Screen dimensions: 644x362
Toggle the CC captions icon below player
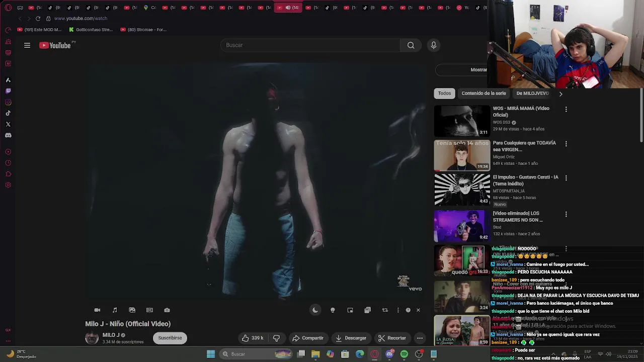point(149,310)
